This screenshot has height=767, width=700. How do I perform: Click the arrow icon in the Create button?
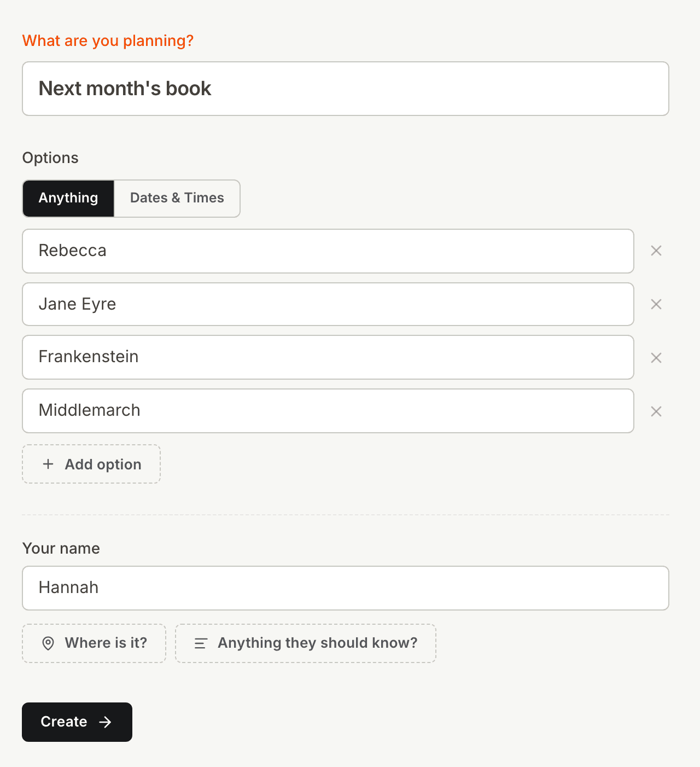pyautogui.click(x=106, y=722)
